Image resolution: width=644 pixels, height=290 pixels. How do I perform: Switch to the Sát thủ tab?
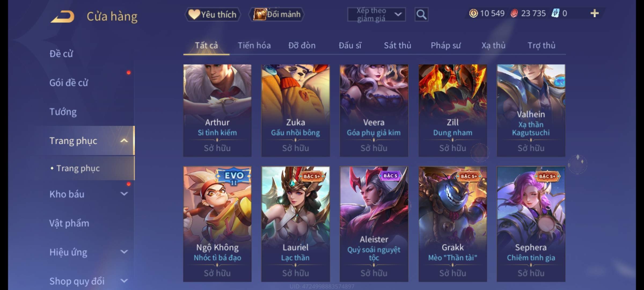pos(397,46)
